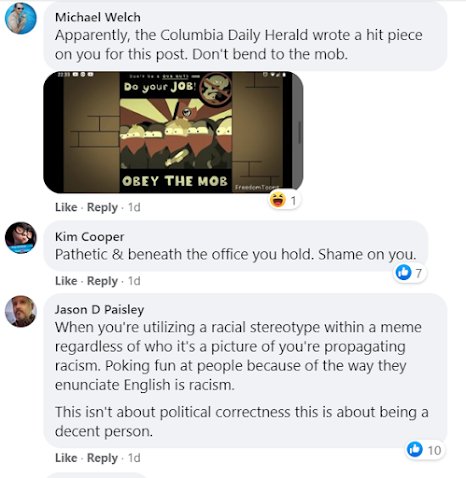
Task: Open Kim Cooper name link
Action: point(89,237)
